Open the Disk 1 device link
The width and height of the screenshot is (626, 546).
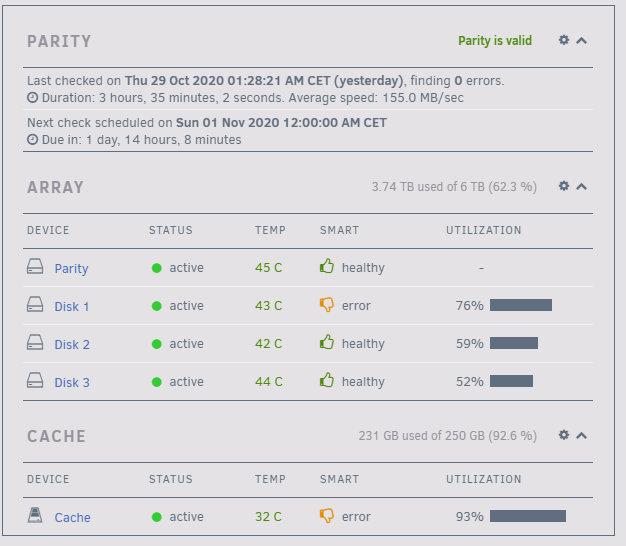coord(72,307)
